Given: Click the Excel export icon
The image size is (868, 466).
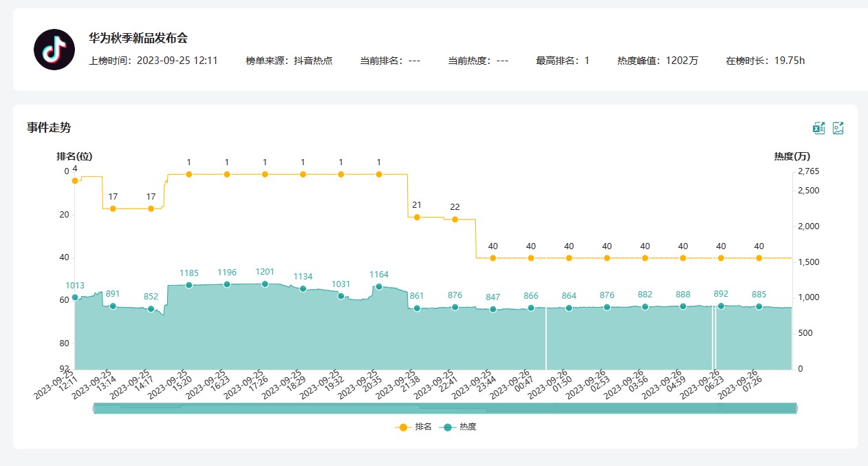Looking at the screenshot, I should tap(818, 128).
